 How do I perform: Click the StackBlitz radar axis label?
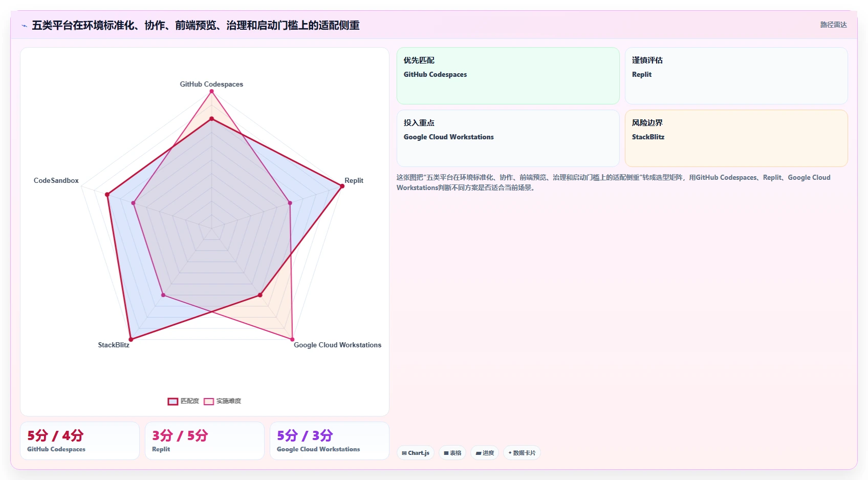click(x=114, y=345)
